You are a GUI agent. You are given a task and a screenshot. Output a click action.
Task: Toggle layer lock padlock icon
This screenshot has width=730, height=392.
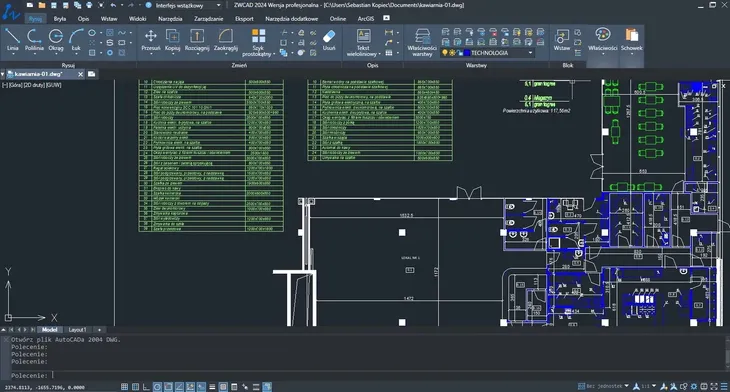pyautogui.click(x=460, y=53)
